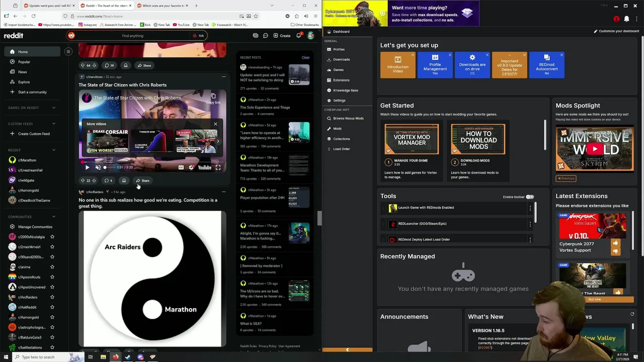Screen dimensions: 644x362
Task: Unmute the Star Citizen video player
Action: (98, 167)
